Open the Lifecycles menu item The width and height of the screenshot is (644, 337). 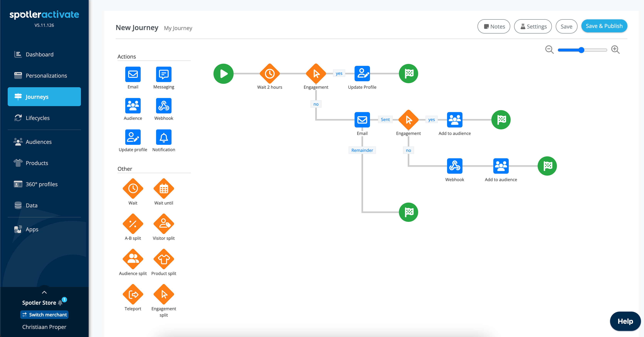(44, 118)
